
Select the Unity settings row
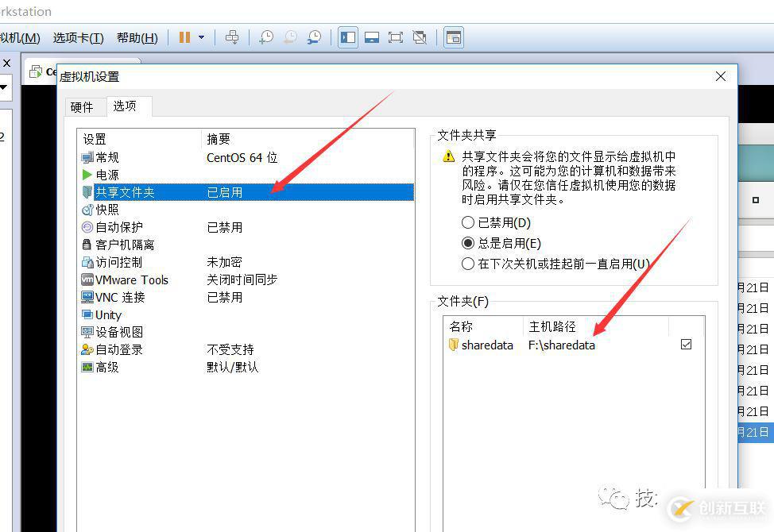[246, 314]
